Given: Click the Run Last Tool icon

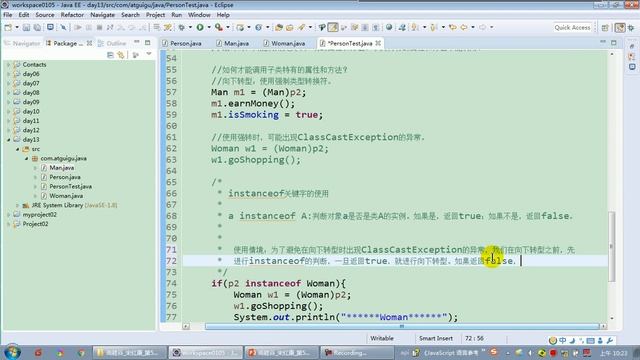Looking at the screenshot, I should [x=219, y=27].
